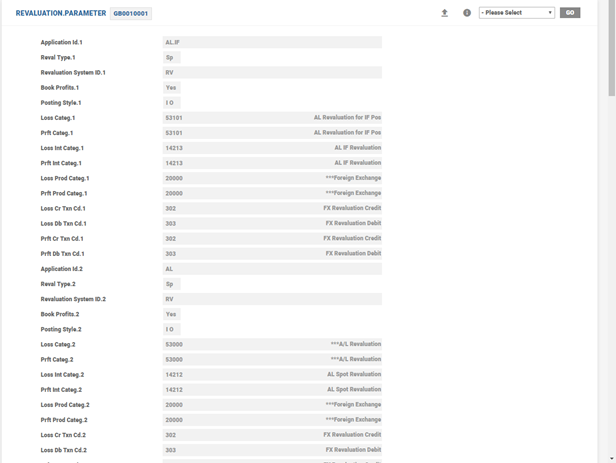The image size is (616, 463).
Task: Click the information icon in header
Action: [x=467, y=13]
